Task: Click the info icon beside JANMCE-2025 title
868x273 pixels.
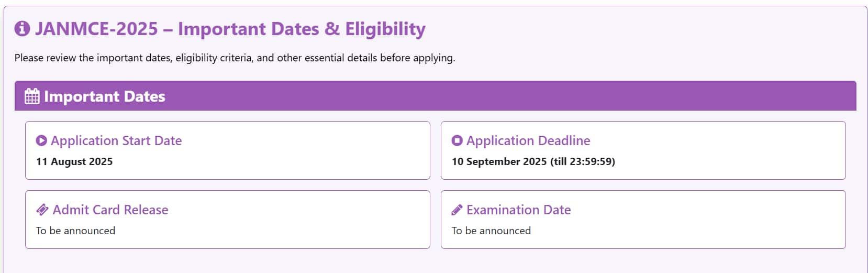Action: point(22,29)
